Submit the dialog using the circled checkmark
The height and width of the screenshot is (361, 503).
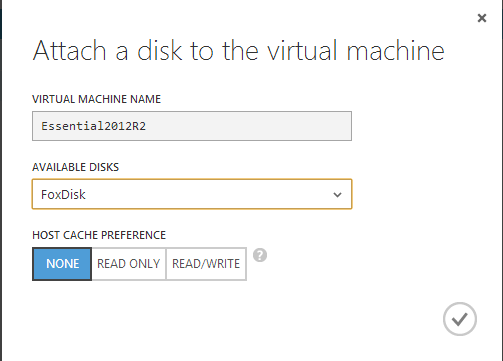460,319
